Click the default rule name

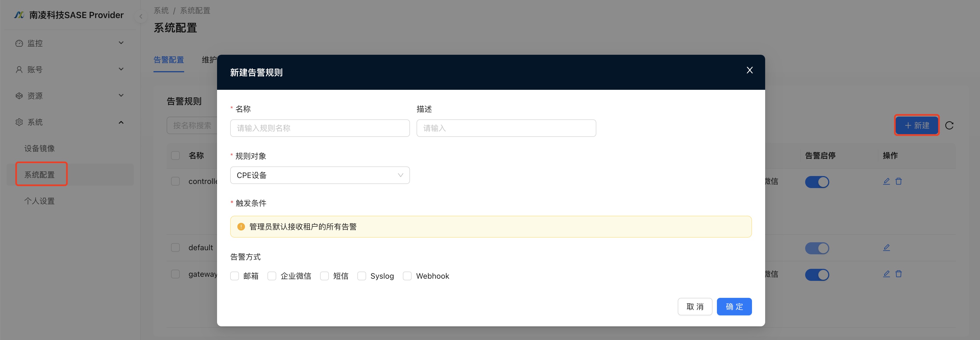[x=201, y=247]
